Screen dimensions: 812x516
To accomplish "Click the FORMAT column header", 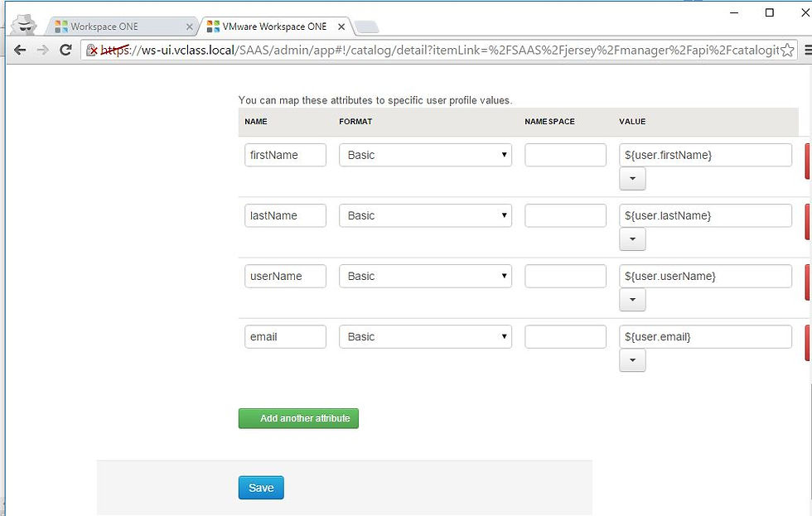I will 355,122.
